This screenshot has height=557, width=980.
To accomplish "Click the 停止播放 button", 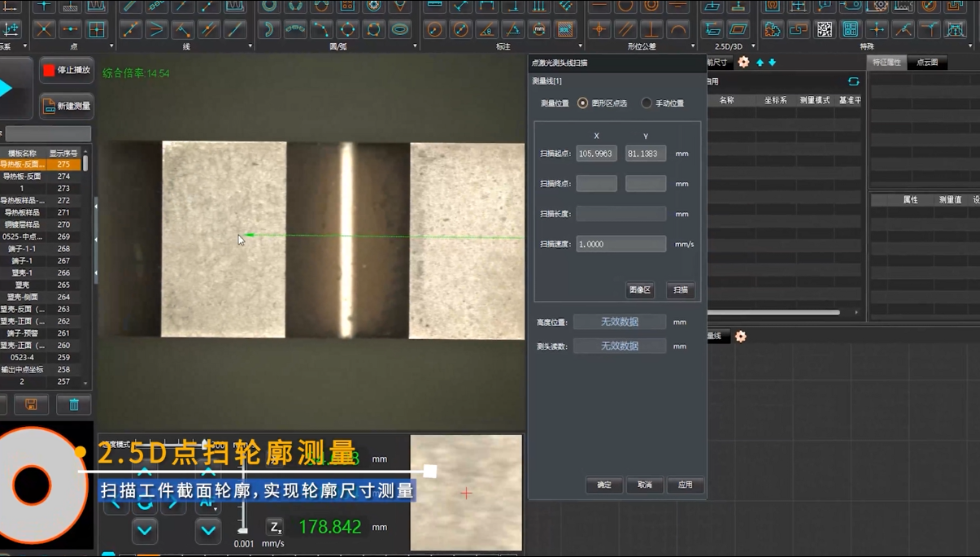I will click(67, 71).
